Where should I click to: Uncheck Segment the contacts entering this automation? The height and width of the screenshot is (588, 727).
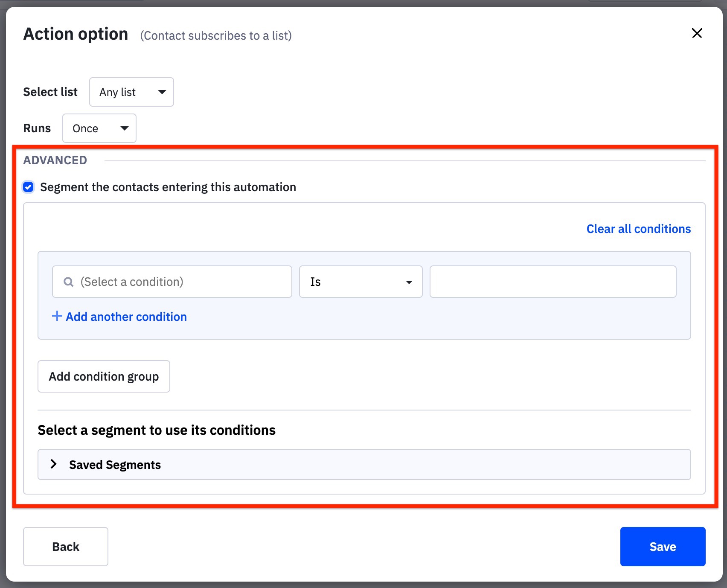(x=29, y=187)
